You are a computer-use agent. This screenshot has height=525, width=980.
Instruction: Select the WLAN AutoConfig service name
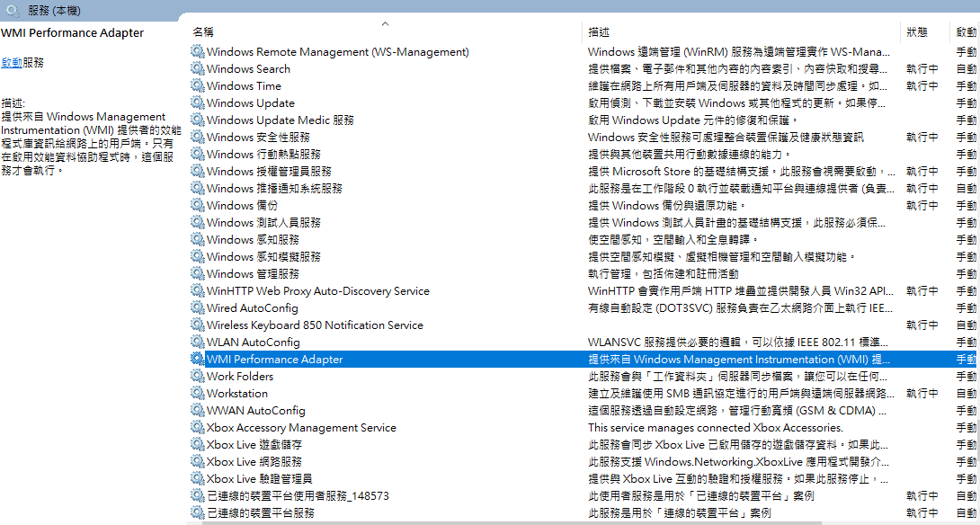point(254,343)
